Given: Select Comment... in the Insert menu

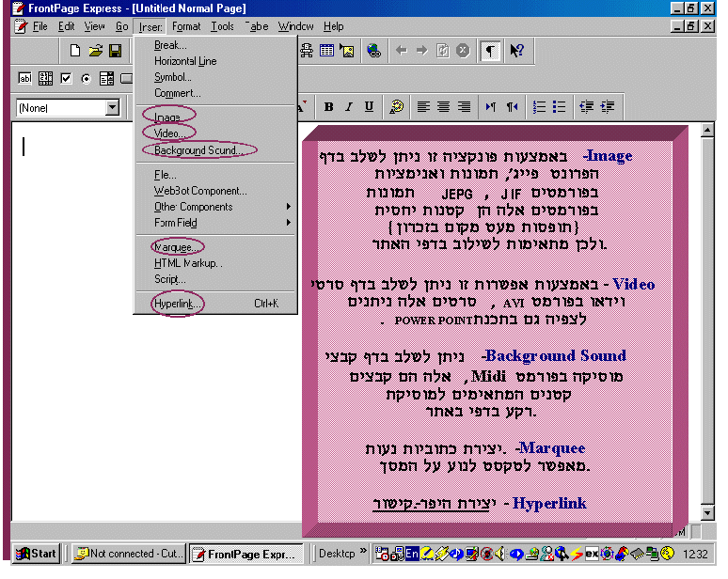Looking at the screenshot, I should click(x=216, y=93).
